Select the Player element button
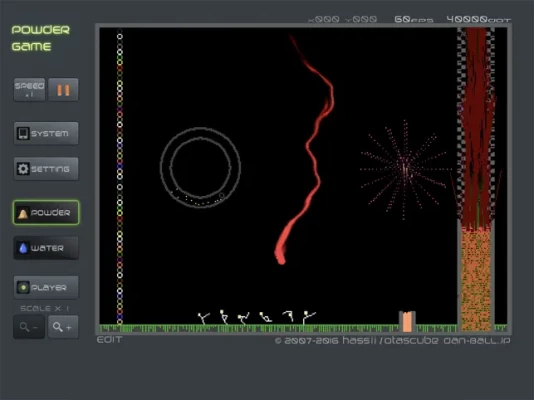 pyautogui.click(x=46, y=288)
